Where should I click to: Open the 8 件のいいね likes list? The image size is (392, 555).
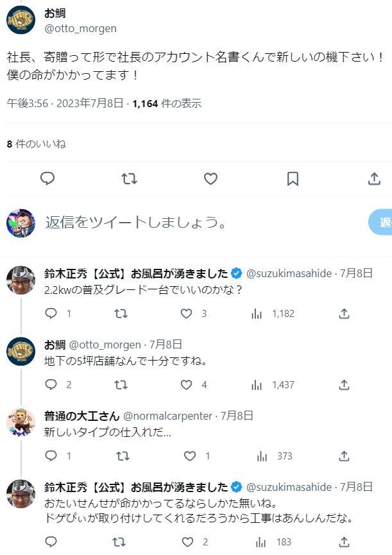pos(37,144)
